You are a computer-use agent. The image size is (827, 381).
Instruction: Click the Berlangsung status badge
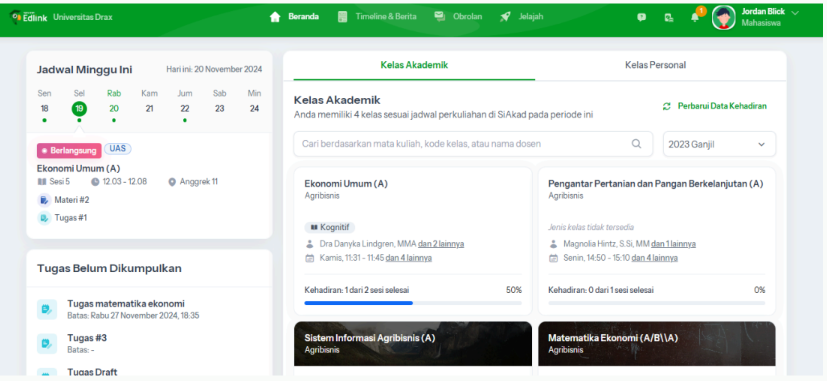click(69, 151)
